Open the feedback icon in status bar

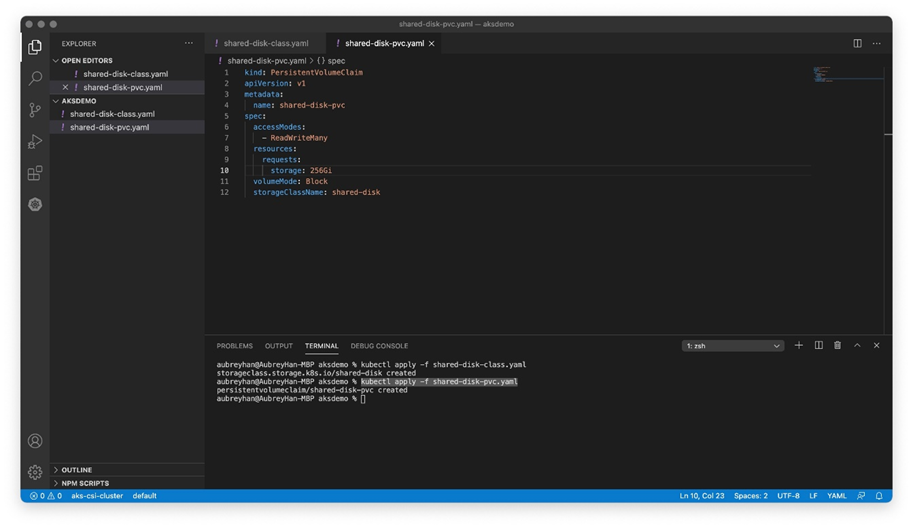(861, 496)
